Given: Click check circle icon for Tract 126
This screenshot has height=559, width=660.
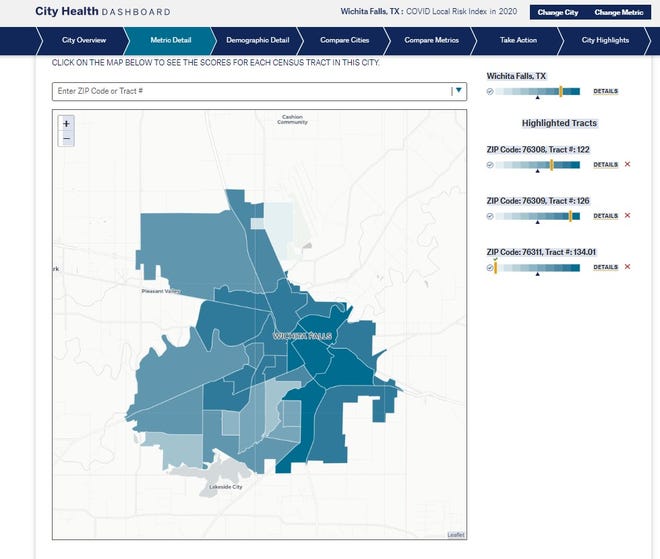Looking at the screenshot, I should (x=490, y=215).
